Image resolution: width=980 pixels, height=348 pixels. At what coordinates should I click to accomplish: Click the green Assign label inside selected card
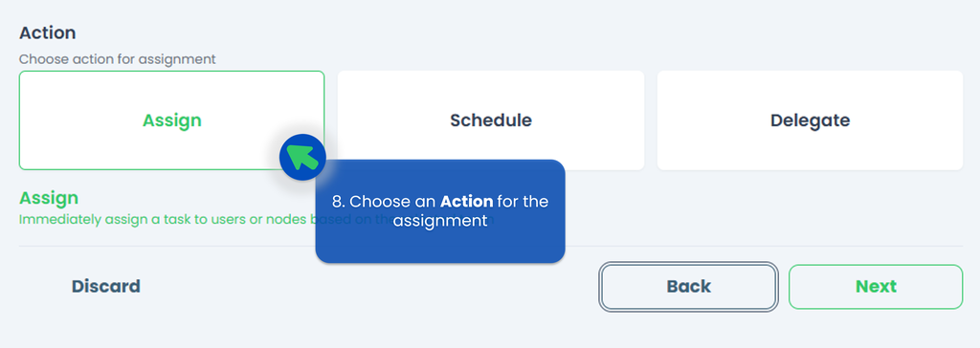(x=172, y=120)
